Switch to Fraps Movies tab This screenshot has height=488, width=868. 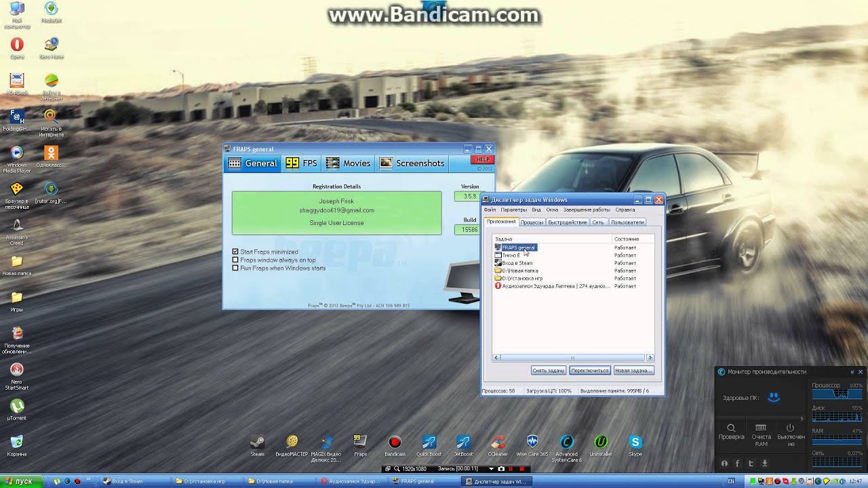pos(348,163)
